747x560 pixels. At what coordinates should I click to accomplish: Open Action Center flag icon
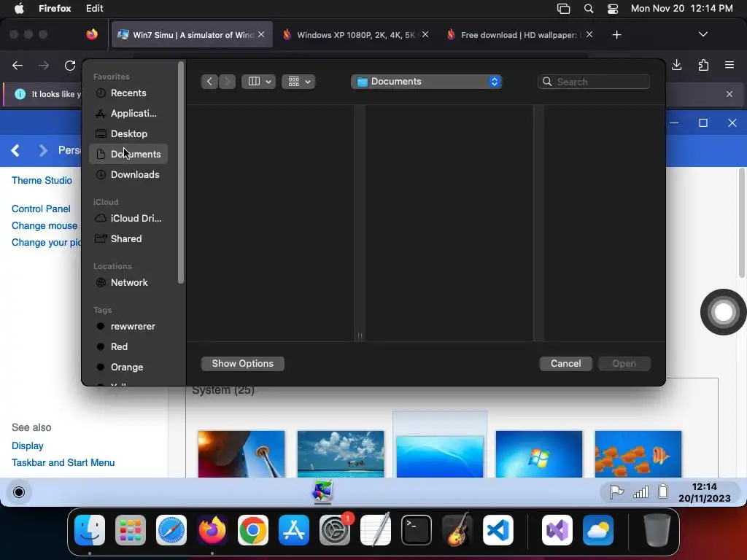coord(616,492)
